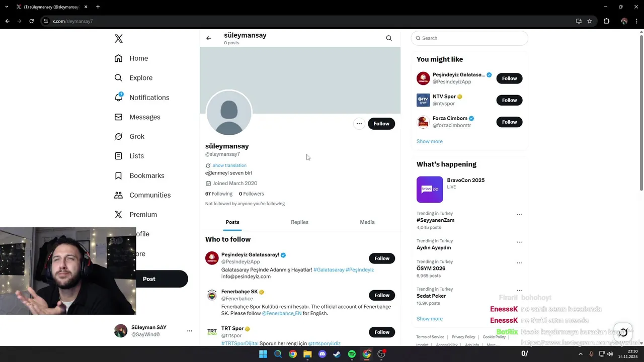Open more options for Aydın Ayaydın trend
This screenshot has width=644, height=362.
pyautogui.click(x=519, y=242)
